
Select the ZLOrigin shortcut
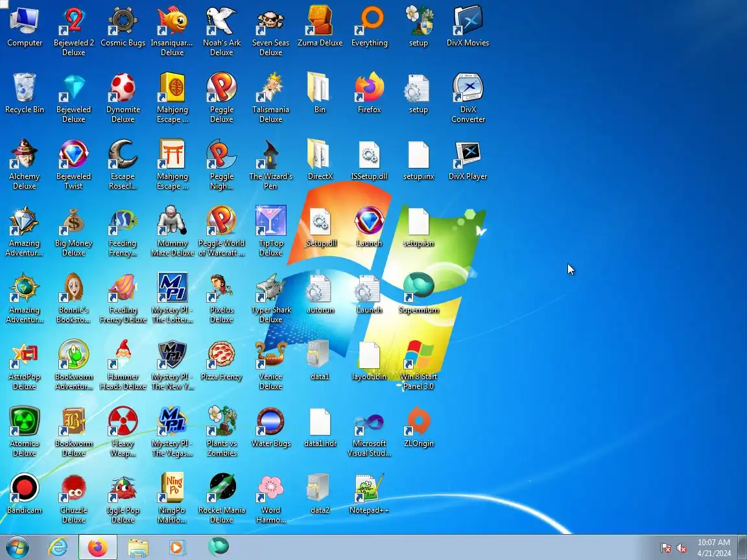click(x=418, y=421)
